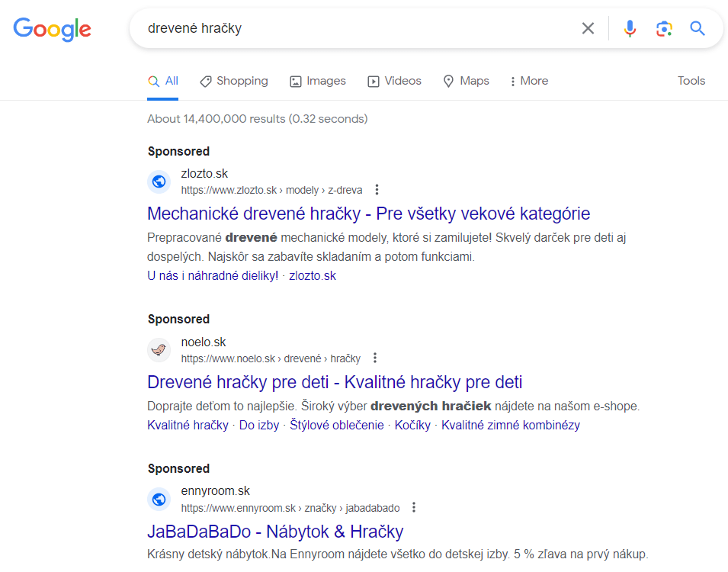Open 'Drevené hračky pre deti' ad headline

pos(335,382)
